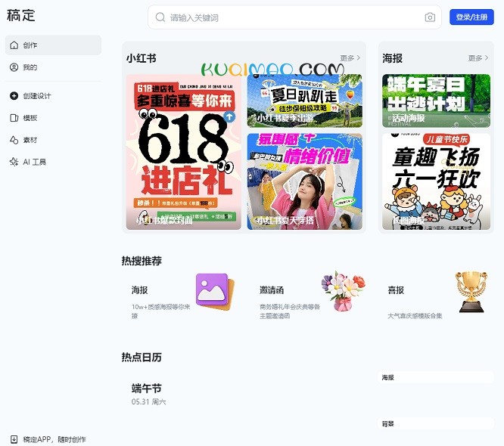Viewport: 504px width, 446px height.
Task: Click the 创作 home icon in sidebar
Action: pos(14,45)
